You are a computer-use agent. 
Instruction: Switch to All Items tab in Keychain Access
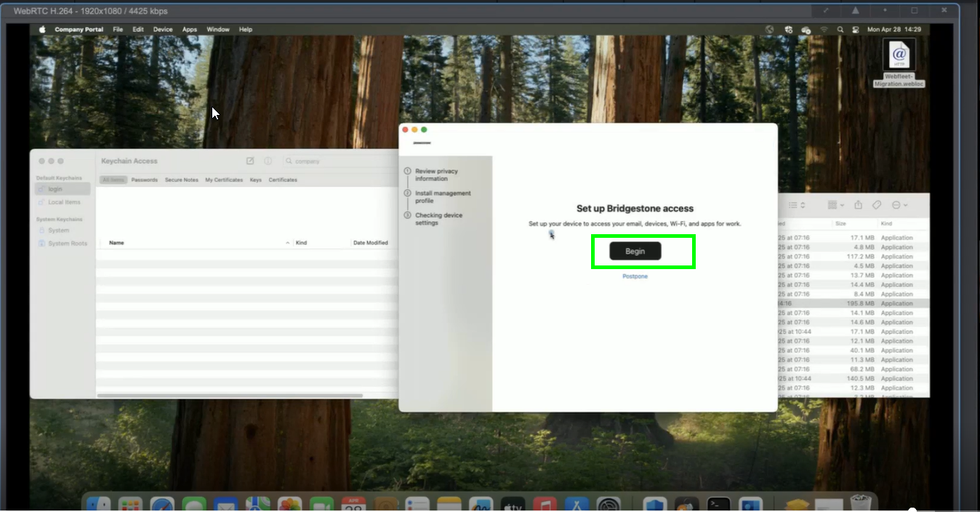[113, 180]
